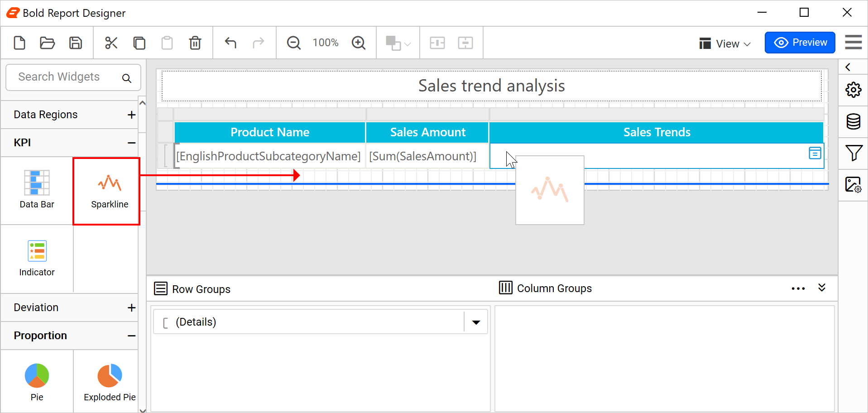The height and width of the screenshot is (413, 868).
Task: Open the dataset panel on the right sidebar
Action: click(x=854, y=121)
